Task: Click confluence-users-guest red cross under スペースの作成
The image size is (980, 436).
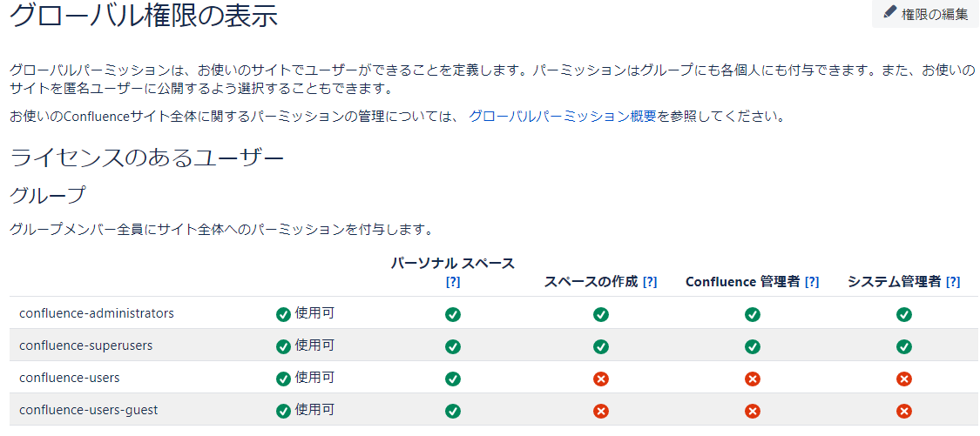Action: coord(600,411)
